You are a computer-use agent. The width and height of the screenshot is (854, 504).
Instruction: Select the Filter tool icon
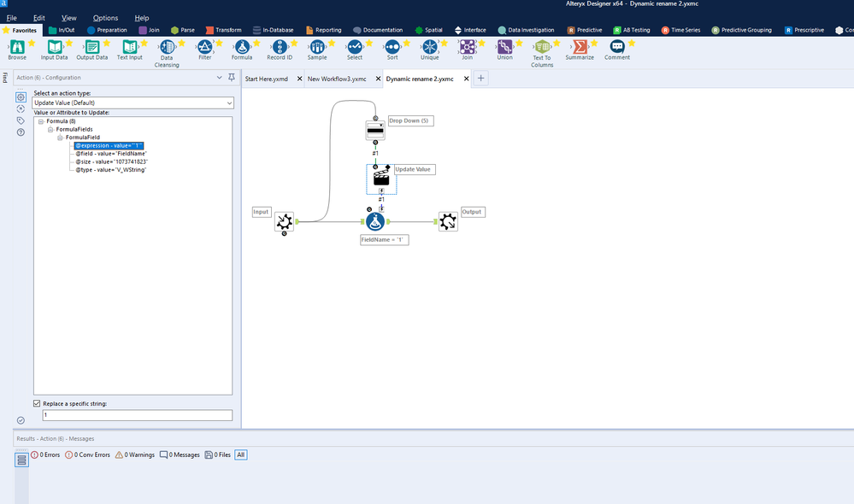[x=205, y=47]
